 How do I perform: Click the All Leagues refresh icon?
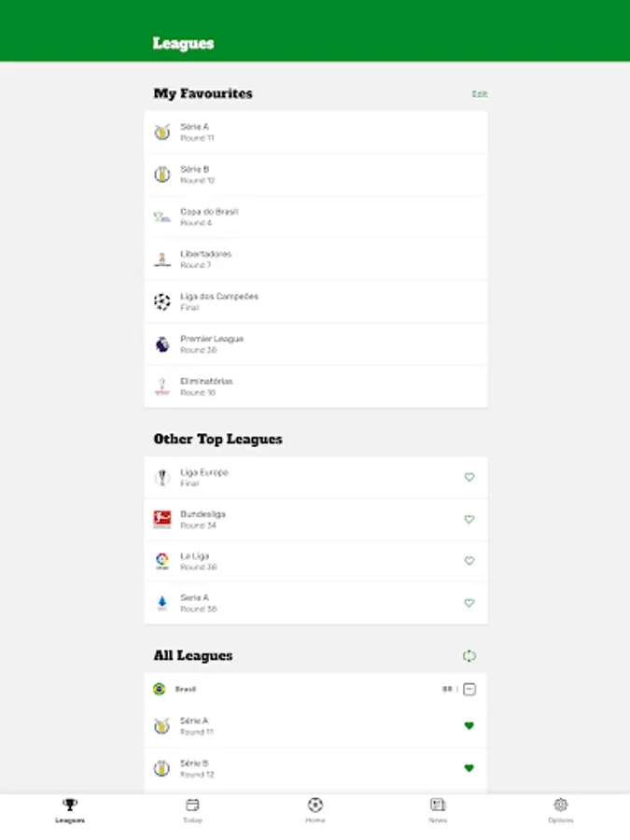(469, 656)
